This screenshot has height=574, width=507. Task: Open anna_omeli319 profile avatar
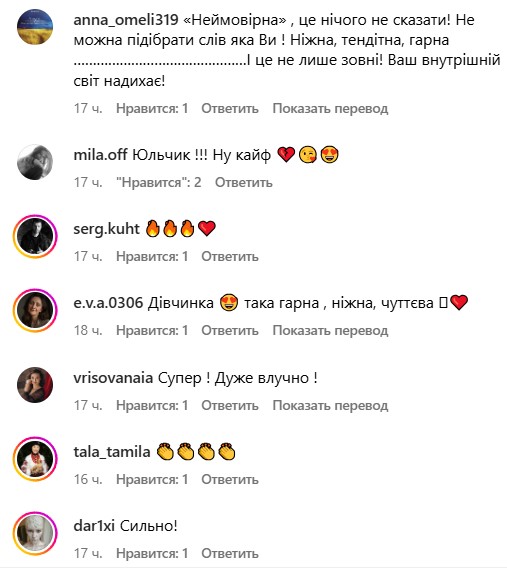pos(35,27)
